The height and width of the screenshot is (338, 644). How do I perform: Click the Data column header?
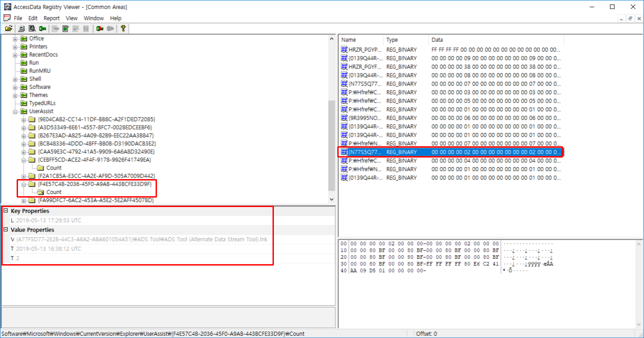click(496, 40)
